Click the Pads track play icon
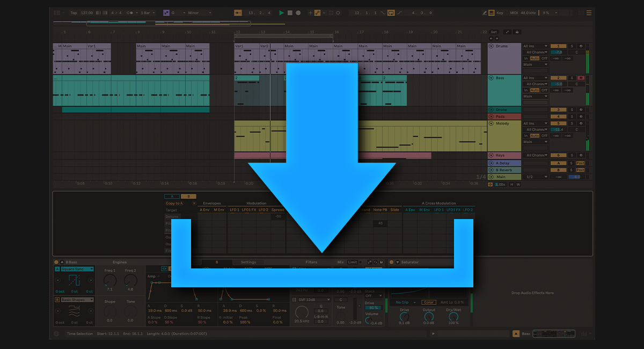The image size is (644, 349). coord(491,117)
